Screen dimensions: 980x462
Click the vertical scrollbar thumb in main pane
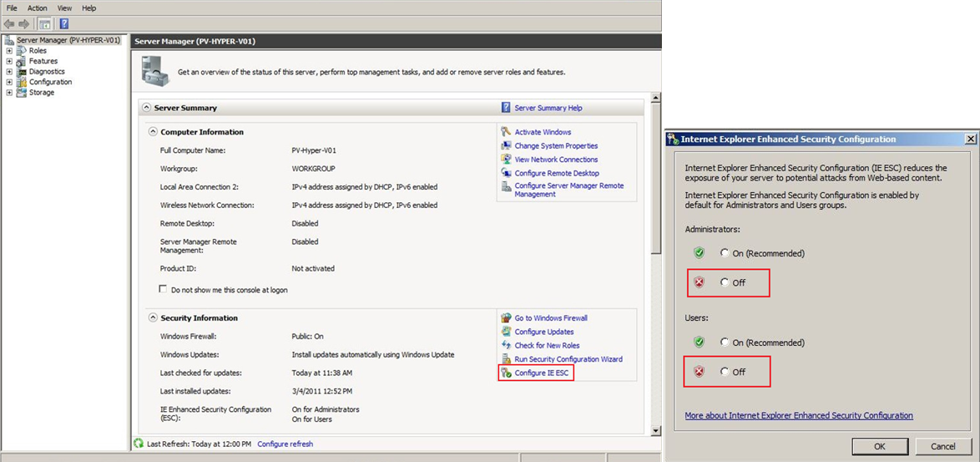coord(655,178)
